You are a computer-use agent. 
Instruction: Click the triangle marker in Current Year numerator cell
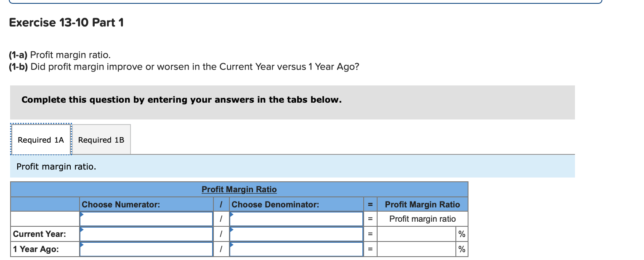(x=82, y=231)
